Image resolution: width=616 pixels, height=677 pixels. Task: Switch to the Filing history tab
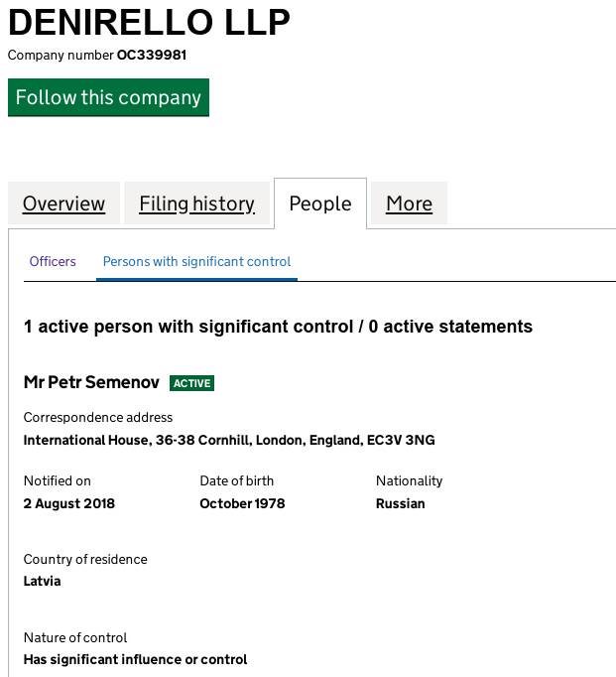[196, 203]
